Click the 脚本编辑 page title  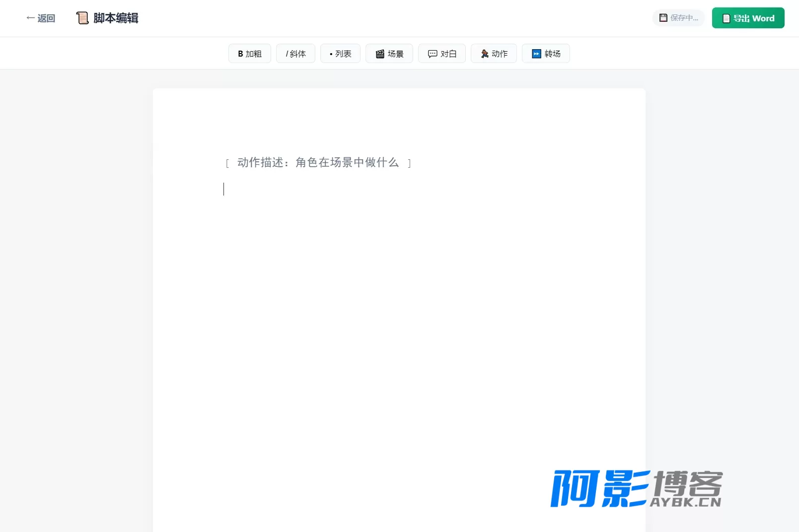point(116,18)
